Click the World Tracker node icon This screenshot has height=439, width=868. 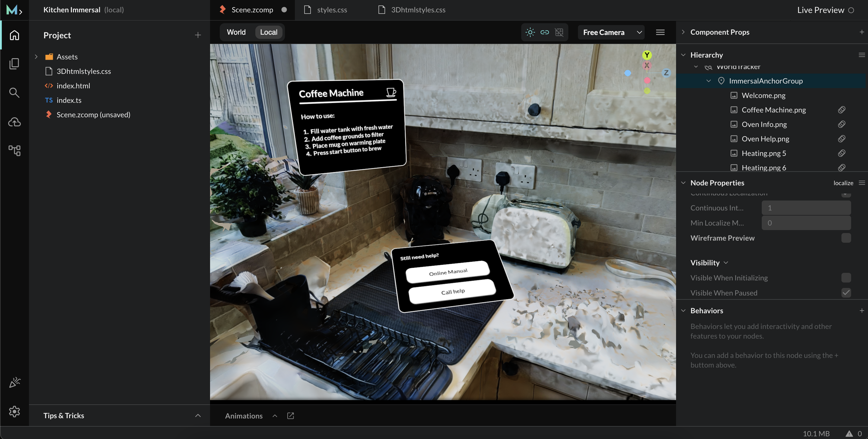click(x=708, y=67)
